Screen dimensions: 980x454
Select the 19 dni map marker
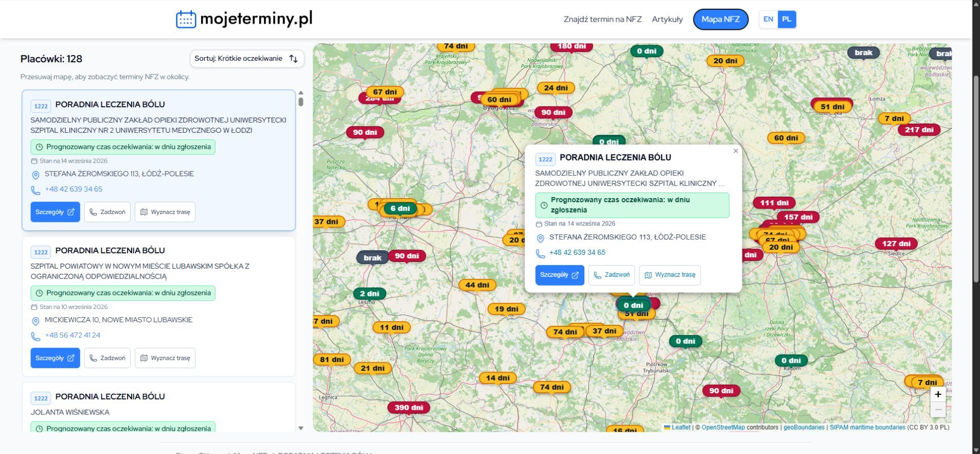[x=507, y=309]
